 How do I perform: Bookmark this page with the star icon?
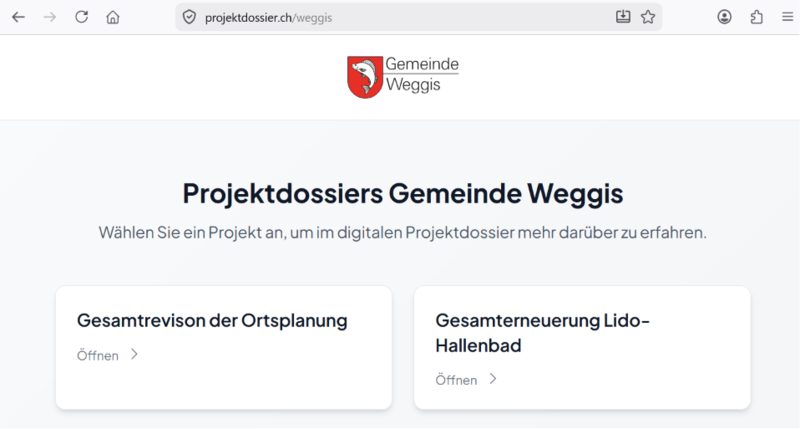pyautogui.click(x=648, y=17)
